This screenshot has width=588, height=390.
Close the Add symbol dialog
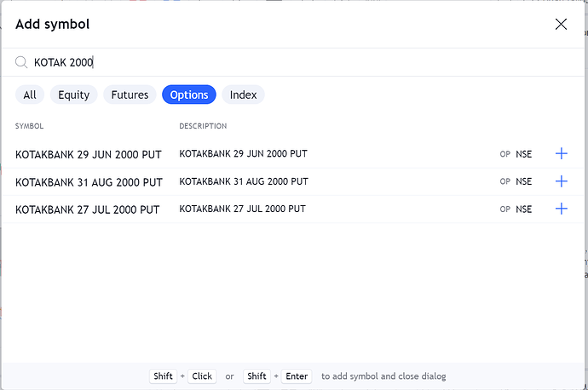click(x=561, y=25)
